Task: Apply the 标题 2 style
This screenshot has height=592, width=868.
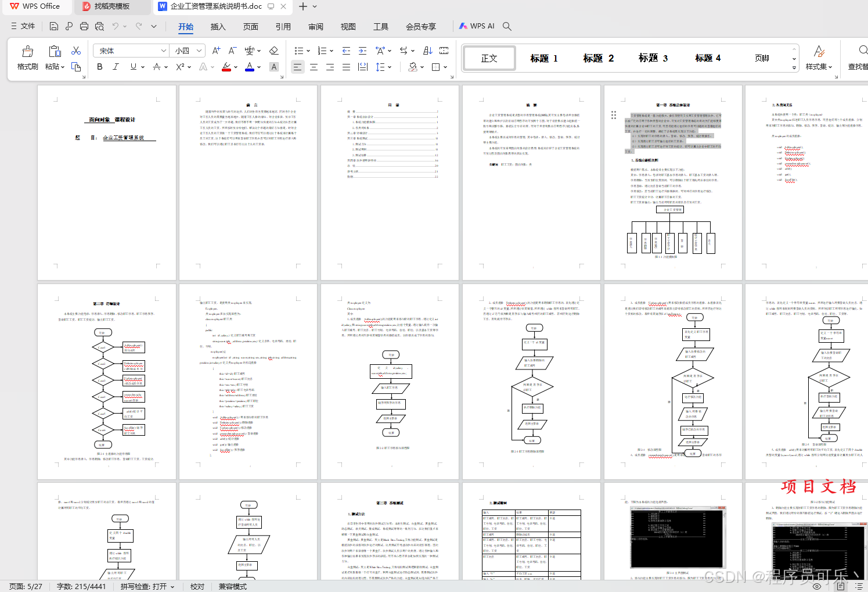Action: point(598,58)
